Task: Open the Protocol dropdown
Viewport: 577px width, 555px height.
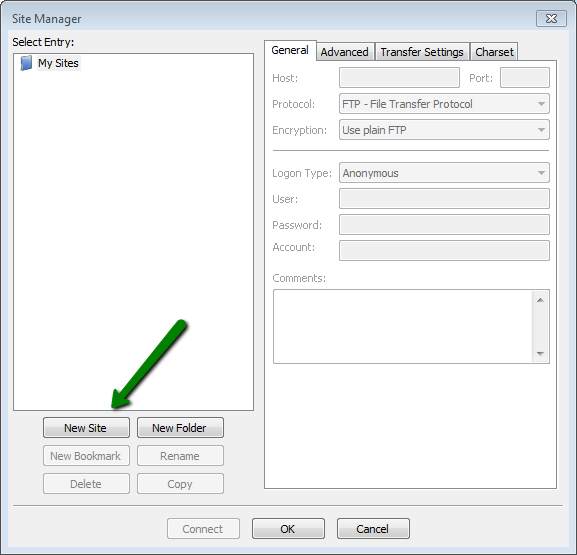Action: tap(444, 104)
